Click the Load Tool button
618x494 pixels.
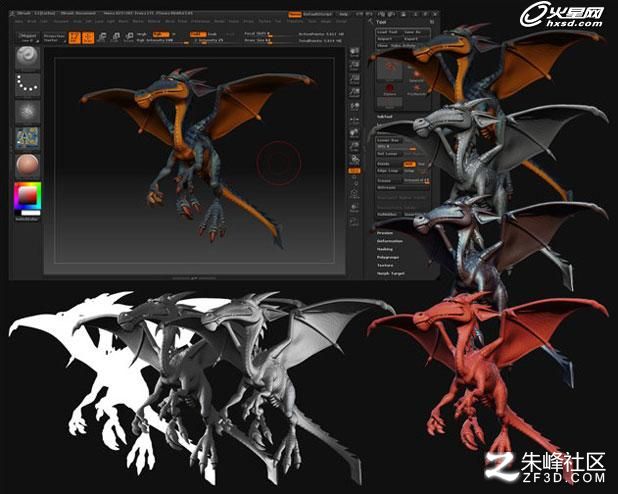click(x=387, y=32)
